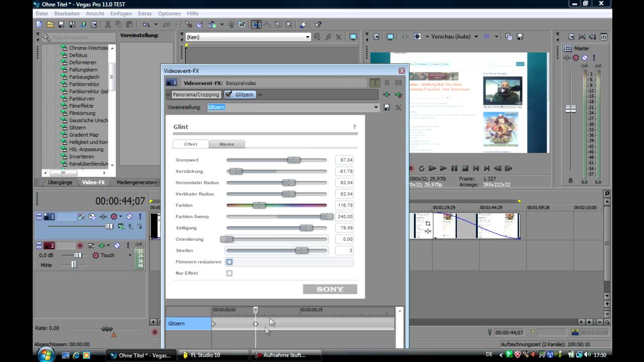Click the Panorama/Cropping chain button
644x362 pixels.
click(x=196, y=95)
